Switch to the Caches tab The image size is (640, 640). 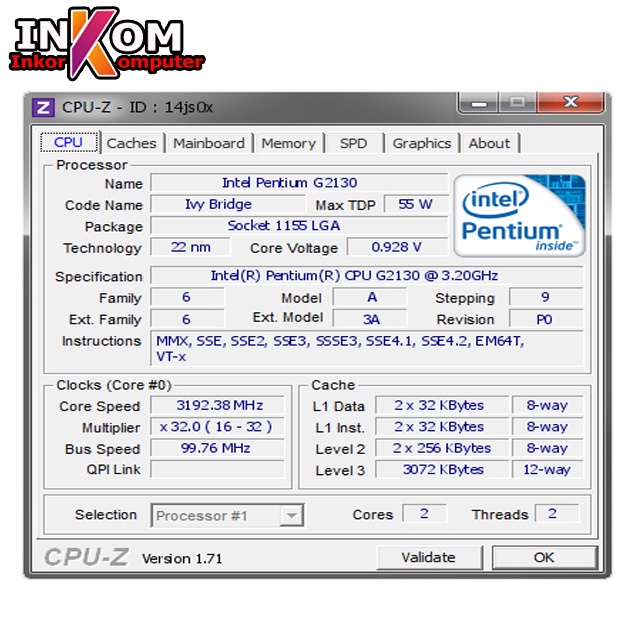pyautogui.click(x=131, y=143)
